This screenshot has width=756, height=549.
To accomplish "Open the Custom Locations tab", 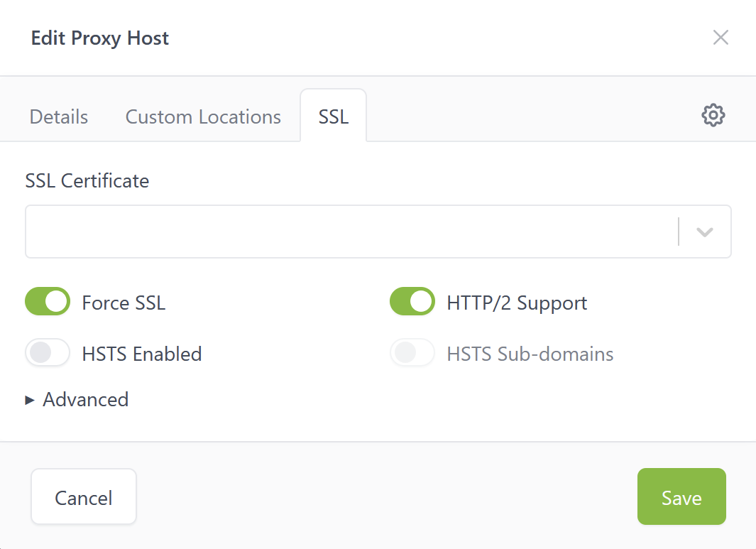I will (203, 116).
